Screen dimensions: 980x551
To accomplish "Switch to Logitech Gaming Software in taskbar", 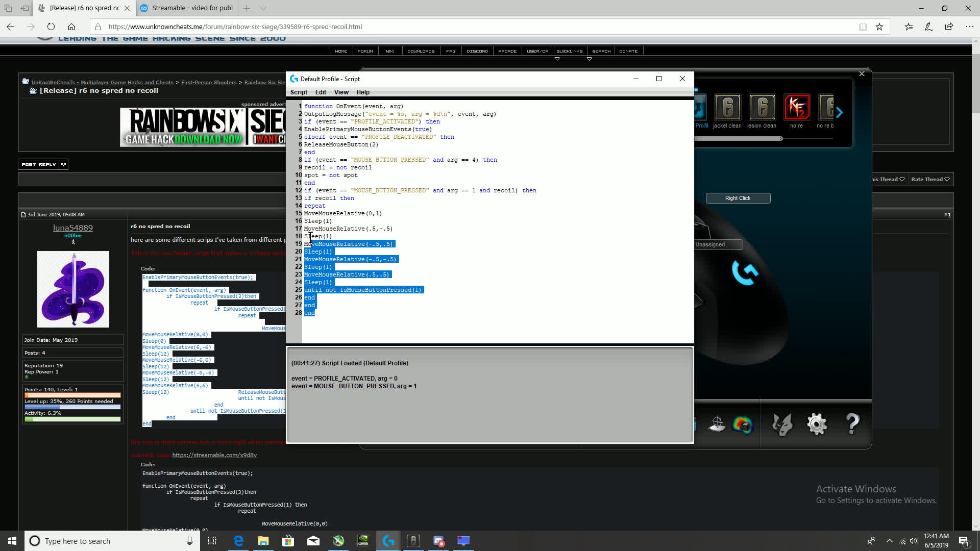I will (388, 541).
